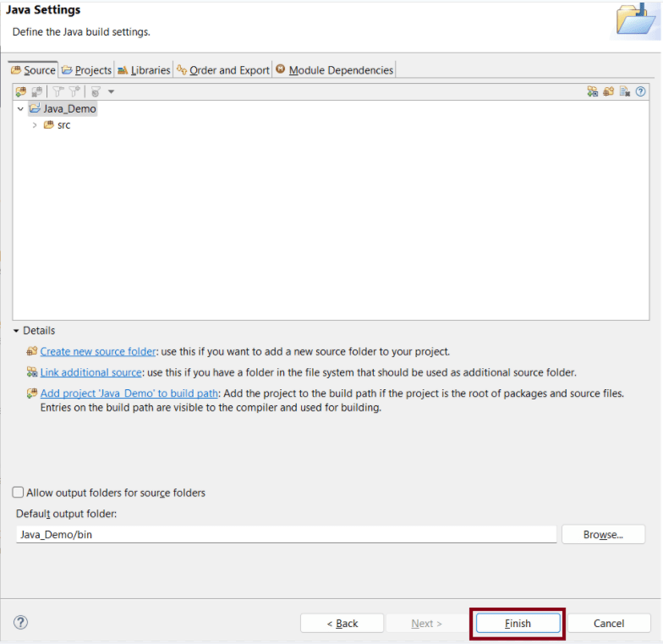This screenshot has height=644, width=663.
Task: Click the new source folder toolbar icon
Action: click(20, 91)
